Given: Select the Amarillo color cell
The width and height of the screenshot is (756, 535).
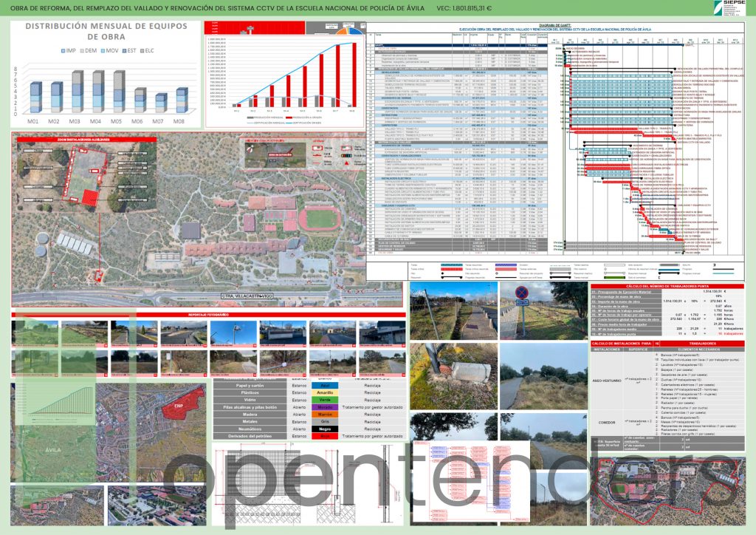Looking at the screenshot, I should (325, 392).
